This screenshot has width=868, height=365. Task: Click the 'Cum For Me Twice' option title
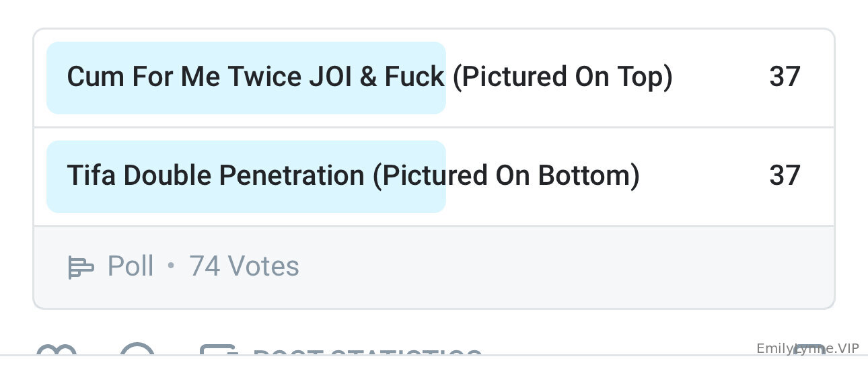pos(256,77)
